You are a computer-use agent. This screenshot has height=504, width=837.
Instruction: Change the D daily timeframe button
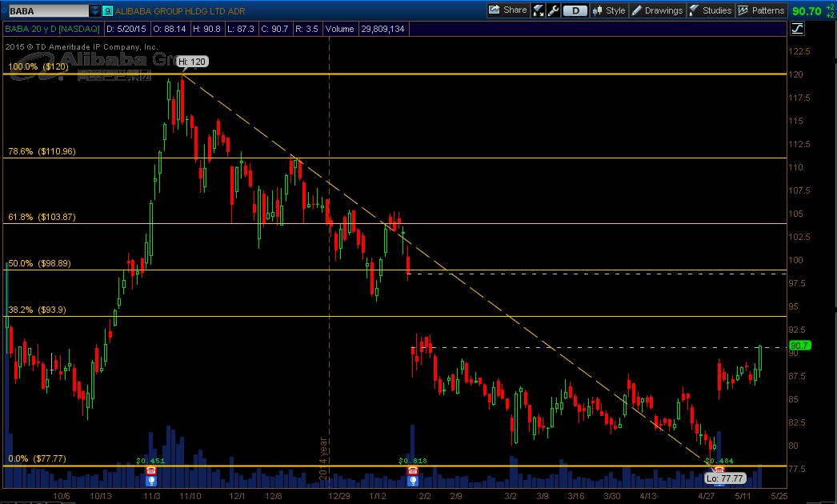(x=575, y=10)
